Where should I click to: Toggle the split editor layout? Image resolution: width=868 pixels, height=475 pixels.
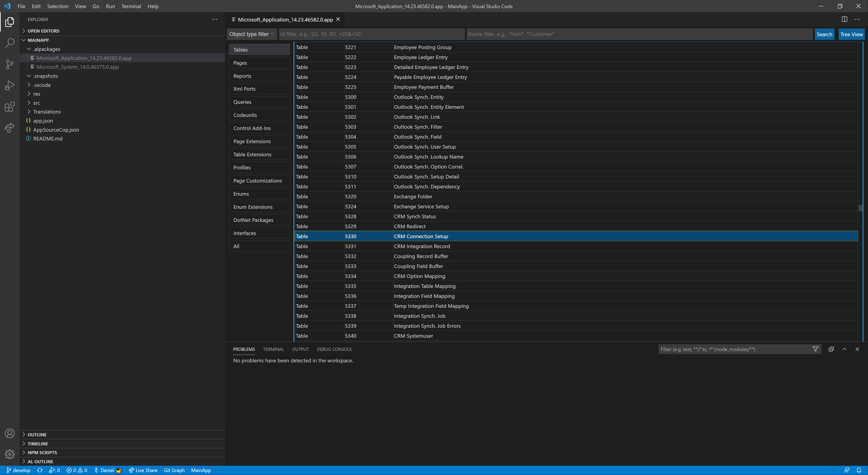tap(844, 19)
